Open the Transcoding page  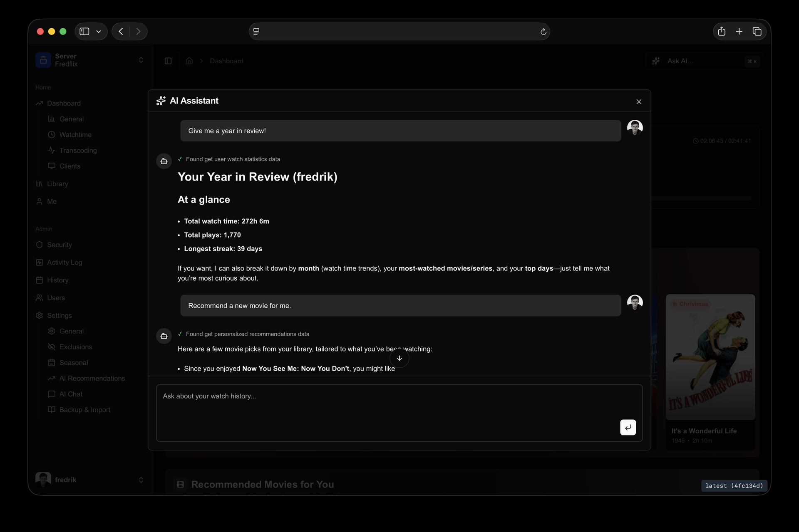tap(78, 151)
